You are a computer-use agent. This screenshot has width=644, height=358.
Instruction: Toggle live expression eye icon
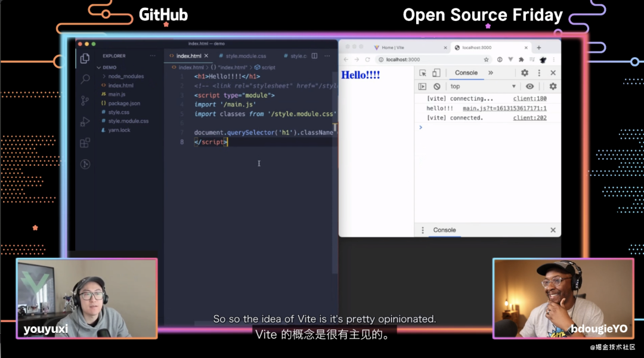[x=530, y=87]
